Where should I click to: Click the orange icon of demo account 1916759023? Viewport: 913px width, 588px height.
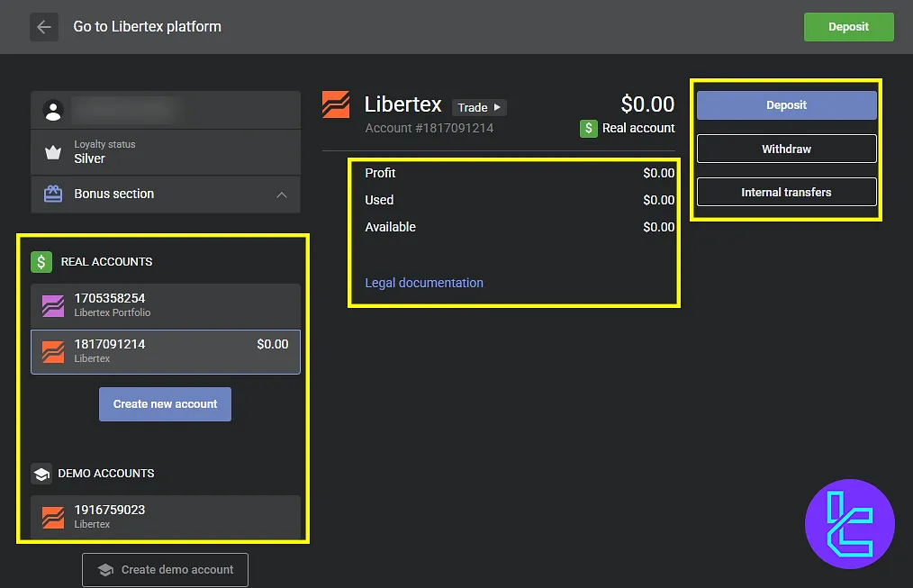click(x=53, y=517)
